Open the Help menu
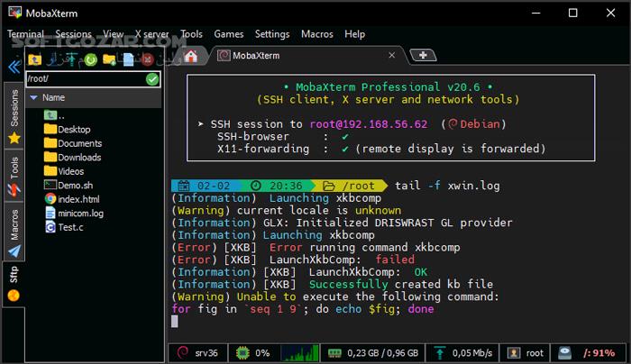The width and height of the screenshot is (631, 364). pyautogui.click(x=354, y=34)
